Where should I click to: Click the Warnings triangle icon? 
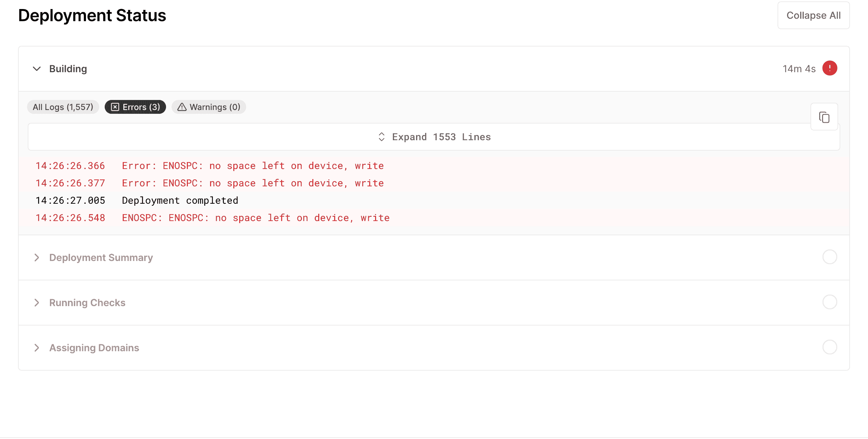click(182, 107)
